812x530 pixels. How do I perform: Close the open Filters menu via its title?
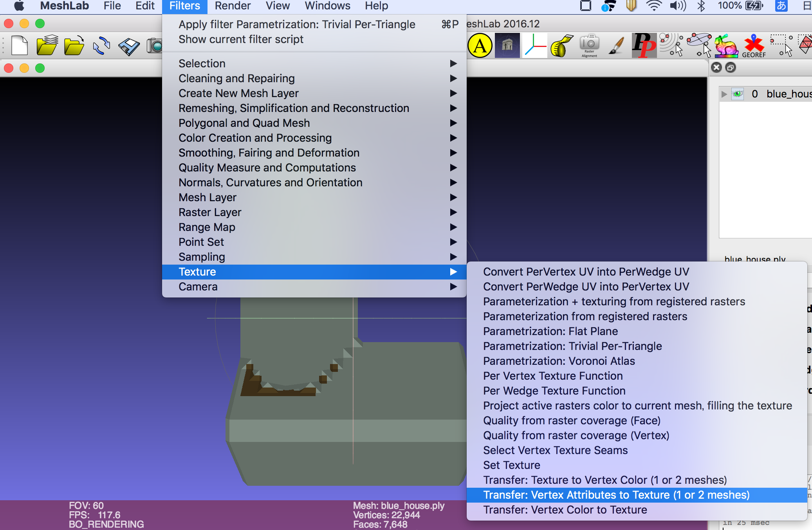(185, 6)
